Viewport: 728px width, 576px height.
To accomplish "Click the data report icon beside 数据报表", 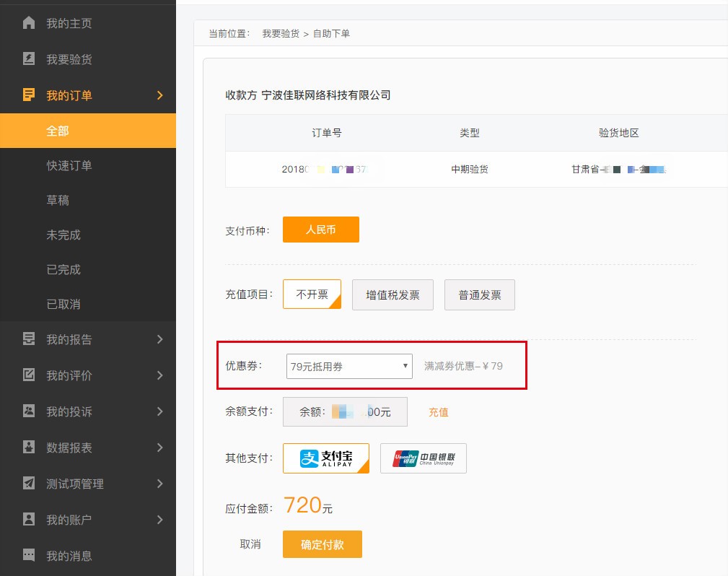I will pyautogui.click(x=29, y=448).
